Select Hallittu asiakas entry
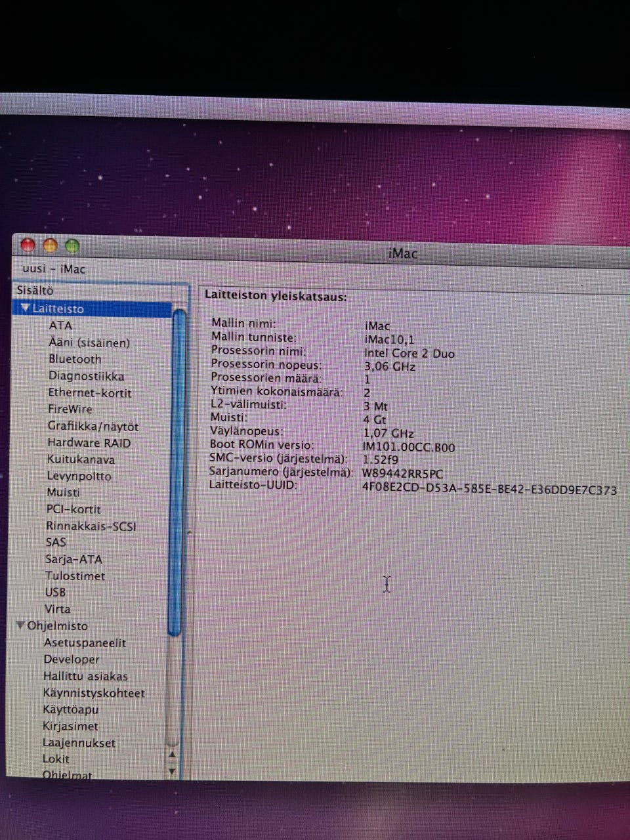The height and width of the screenshot is (840, 630). (85, 676)
